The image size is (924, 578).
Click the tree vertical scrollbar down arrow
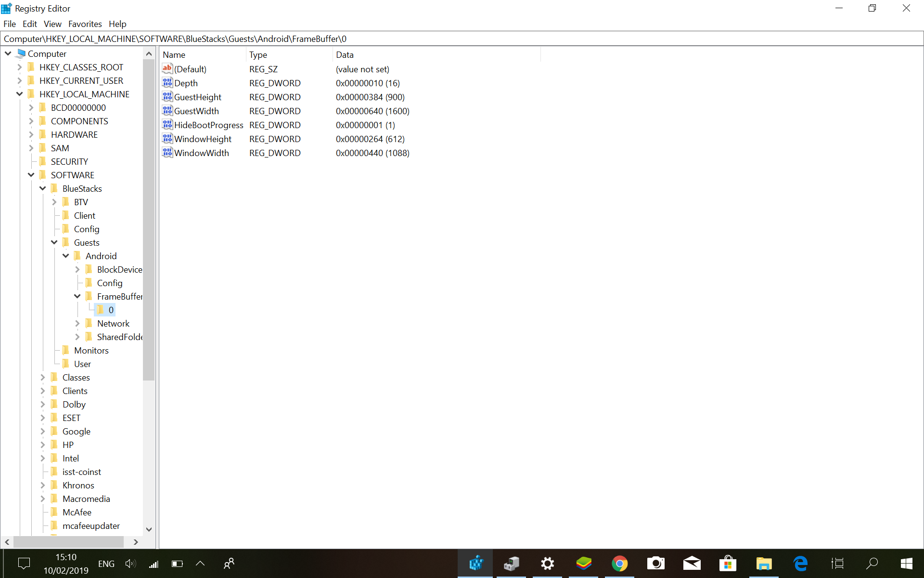(x=149, y=529)
